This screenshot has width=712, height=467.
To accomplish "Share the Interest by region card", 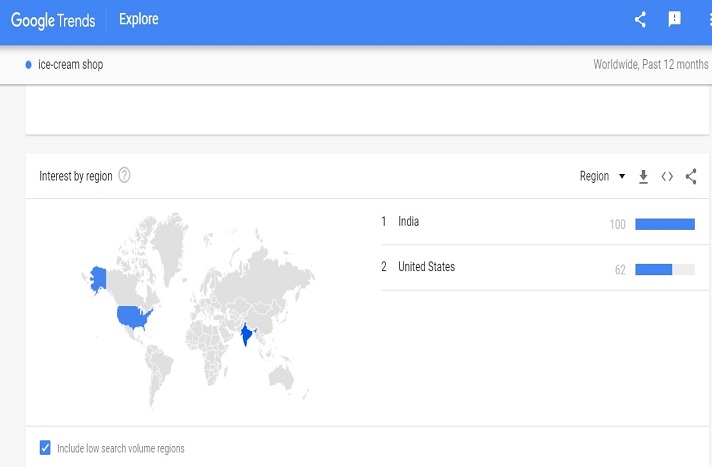I will (x=691, y=176).
